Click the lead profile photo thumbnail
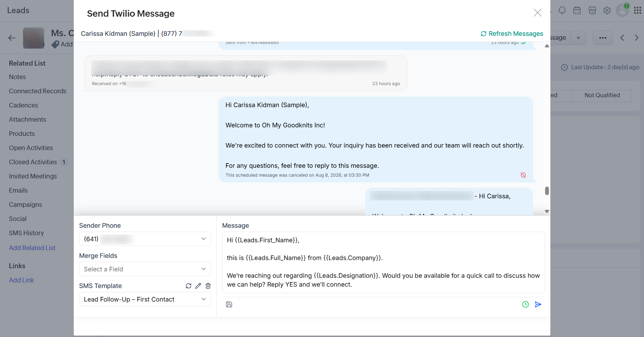 tap(34, 38)
